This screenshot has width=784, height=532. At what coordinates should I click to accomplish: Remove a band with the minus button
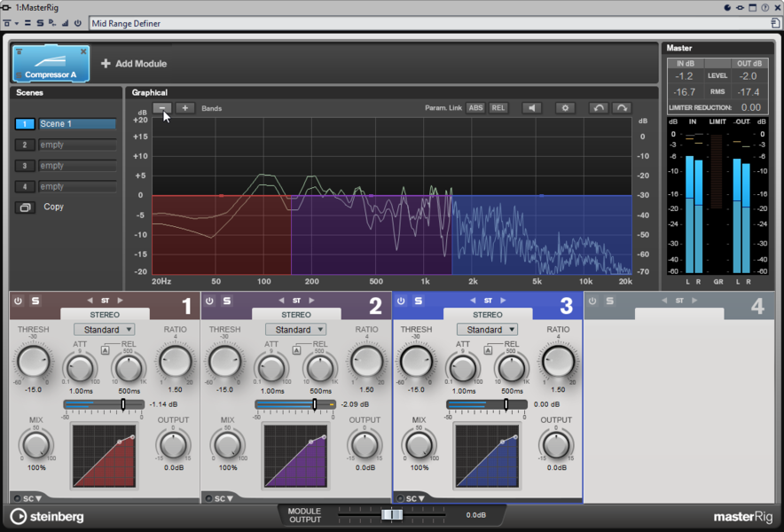[162, 108]
